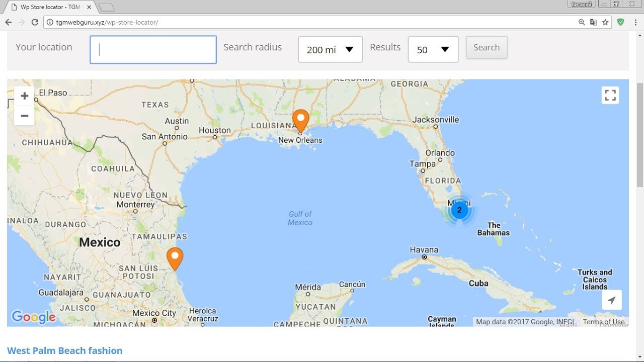Image resolution: width=644 pixels, height=362 pixels.
Task: Reload the page with the refresh icon
Action: point(35,22)
